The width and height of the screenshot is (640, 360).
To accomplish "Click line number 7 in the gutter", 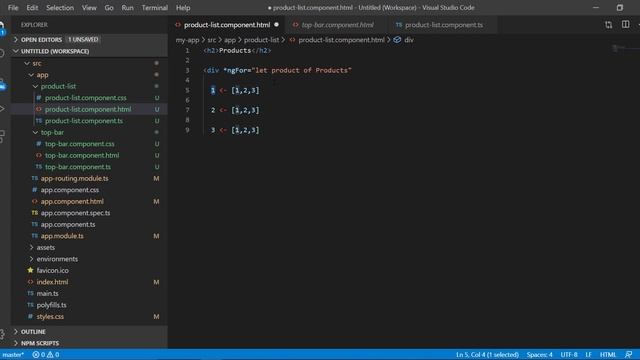I will (x=187, y=110).
